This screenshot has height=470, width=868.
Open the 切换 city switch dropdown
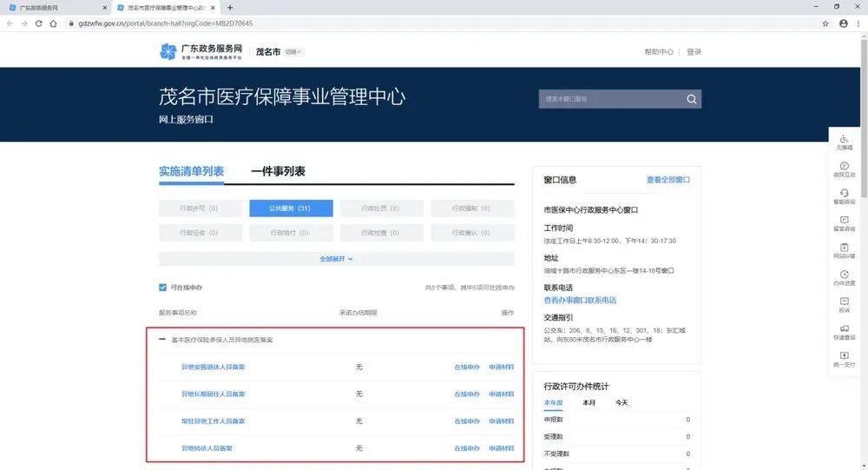pyautogui.click(x=295, y=52)
